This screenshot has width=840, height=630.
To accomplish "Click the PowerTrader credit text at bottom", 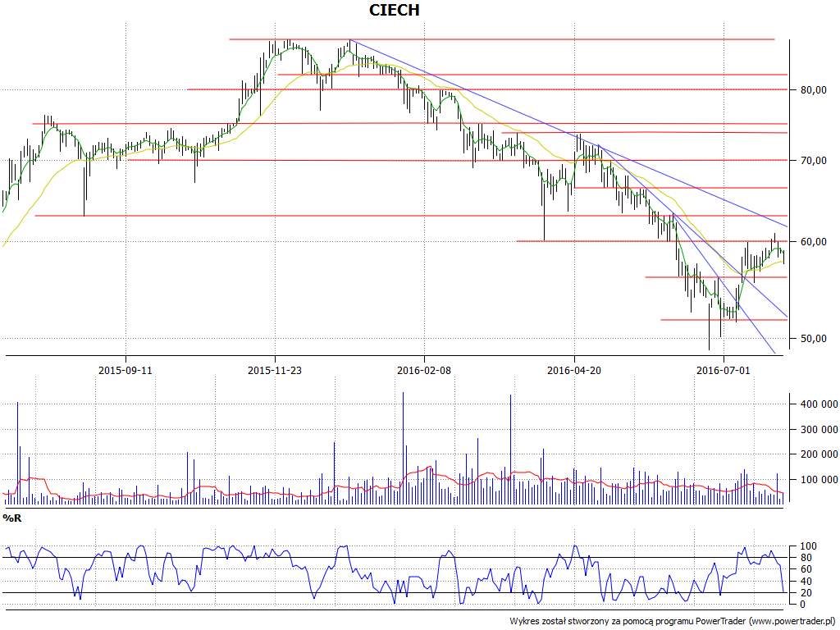I will pos(673,622).
